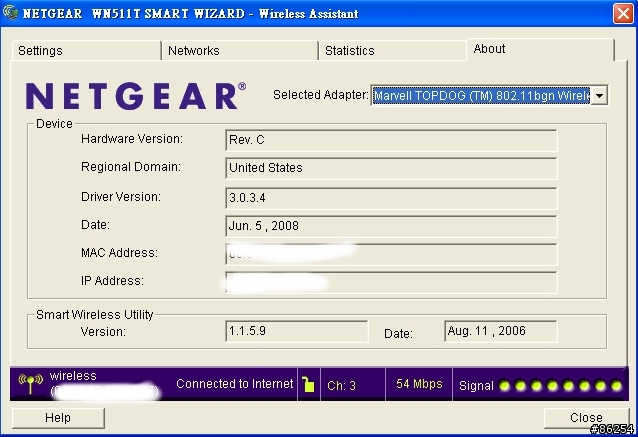
Task: Click the window title bar text
Action: 190,14
